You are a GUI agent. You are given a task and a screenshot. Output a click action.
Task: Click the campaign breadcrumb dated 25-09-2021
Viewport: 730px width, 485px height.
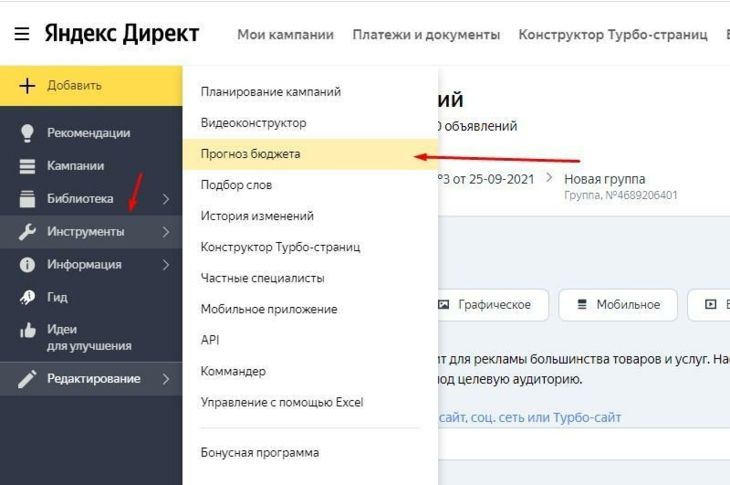486,179
